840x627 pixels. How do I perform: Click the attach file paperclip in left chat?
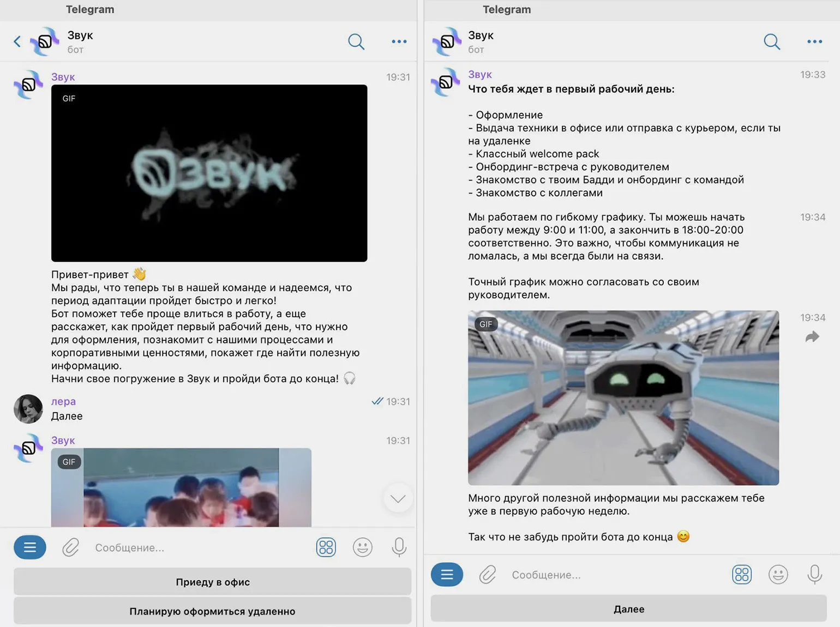71,547
